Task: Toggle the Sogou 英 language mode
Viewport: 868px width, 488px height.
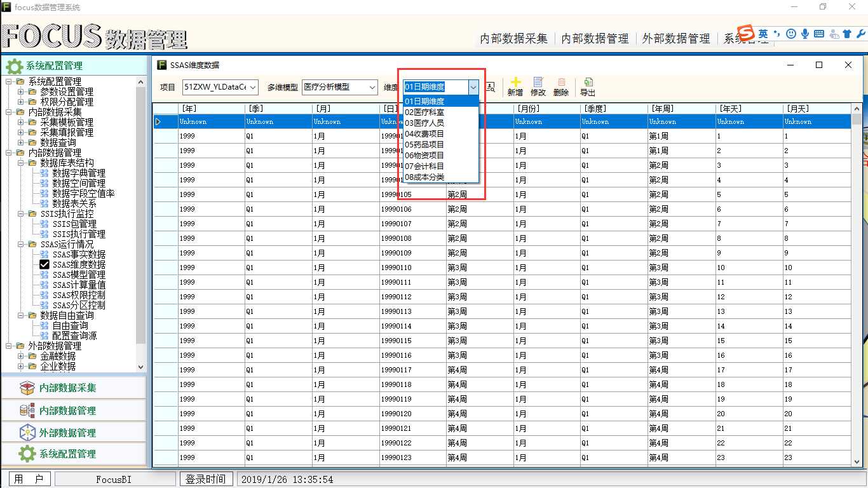Action: point(763,34)
